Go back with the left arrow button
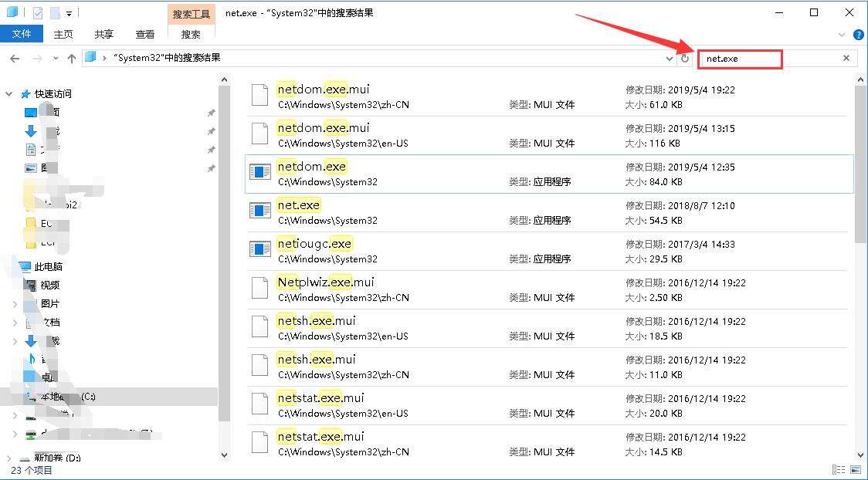868x480 pixels. [15, 58]
